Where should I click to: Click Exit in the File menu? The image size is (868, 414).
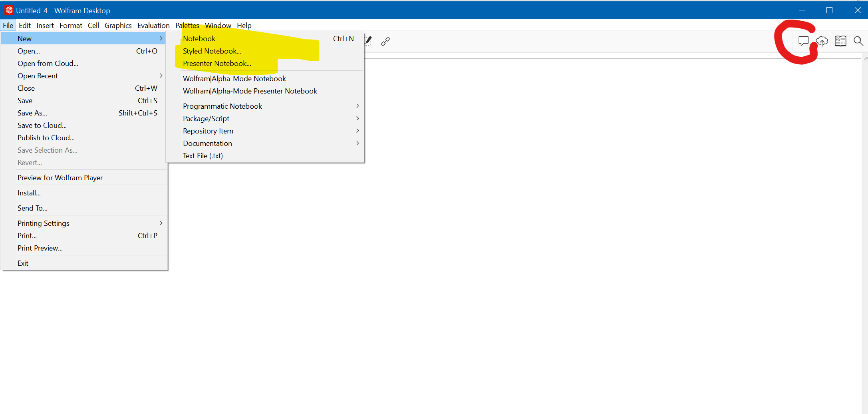[84, 263]
